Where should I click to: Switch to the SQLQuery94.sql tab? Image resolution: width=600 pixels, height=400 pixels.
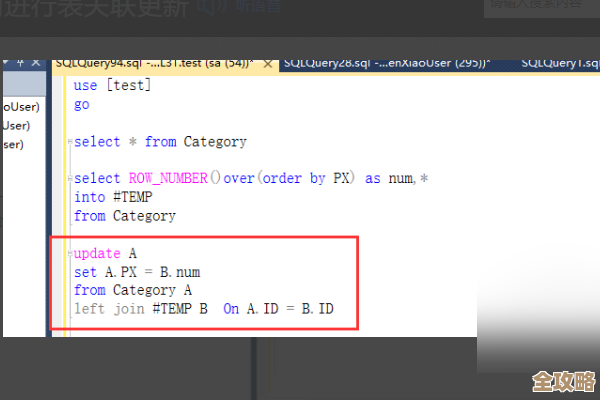click(150, 63)
